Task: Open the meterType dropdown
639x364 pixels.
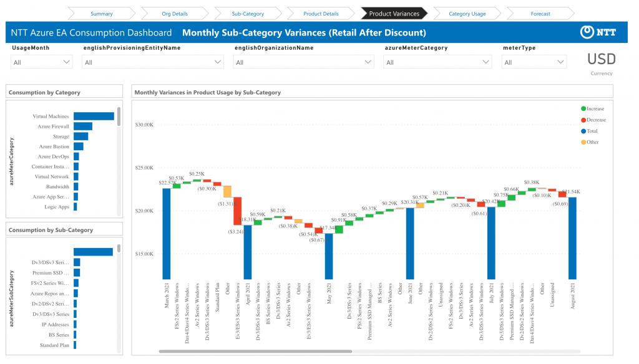Action: pyautogui.click(x=534, y=62)
